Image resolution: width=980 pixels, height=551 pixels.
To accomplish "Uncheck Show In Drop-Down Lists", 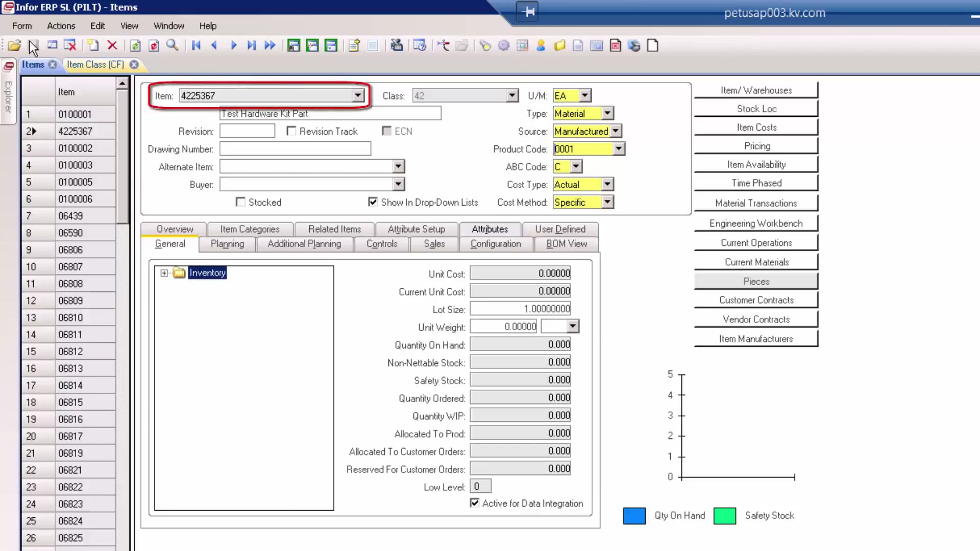I will click(x=373, y=202).
